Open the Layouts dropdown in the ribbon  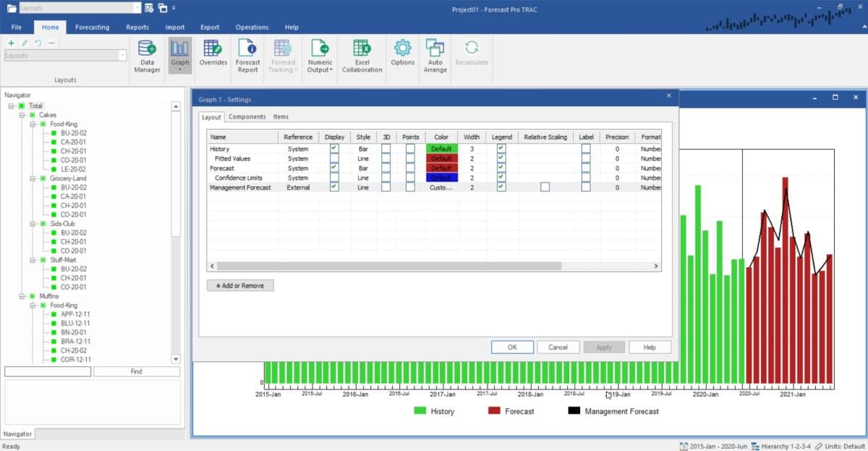click(122, 56)
